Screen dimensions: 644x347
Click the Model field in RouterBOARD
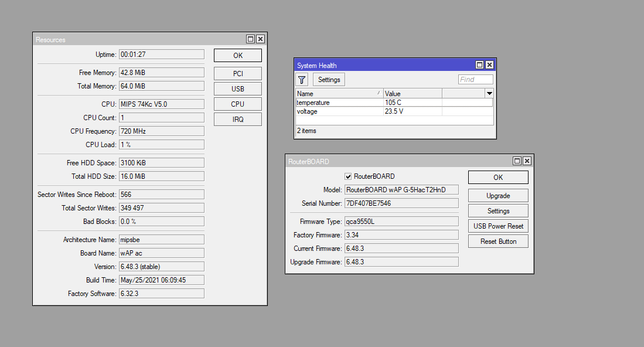[x=401, y=190]
